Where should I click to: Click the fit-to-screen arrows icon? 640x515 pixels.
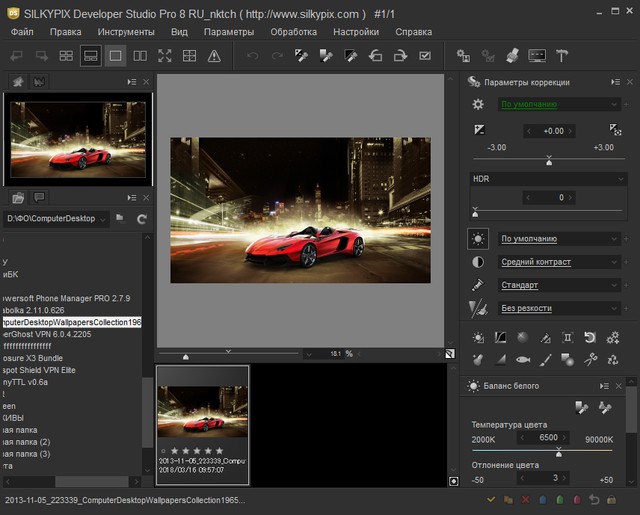click(x=165, y=56)
